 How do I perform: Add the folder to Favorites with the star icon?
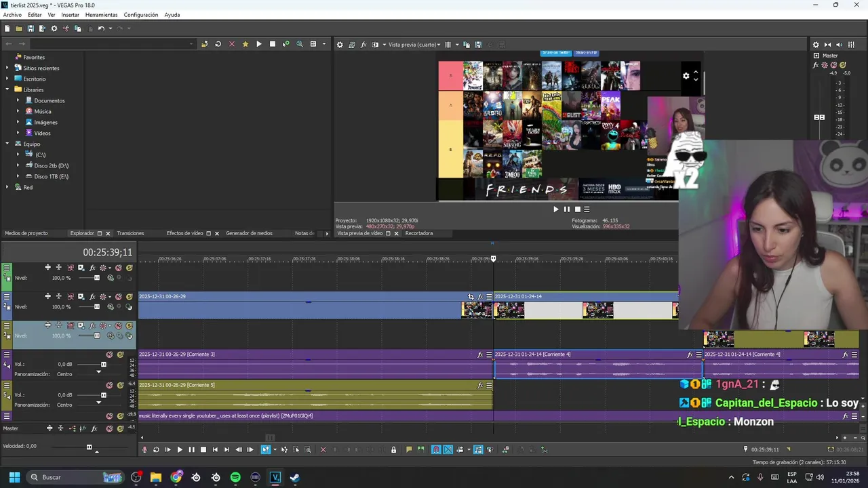pos(245,44)
